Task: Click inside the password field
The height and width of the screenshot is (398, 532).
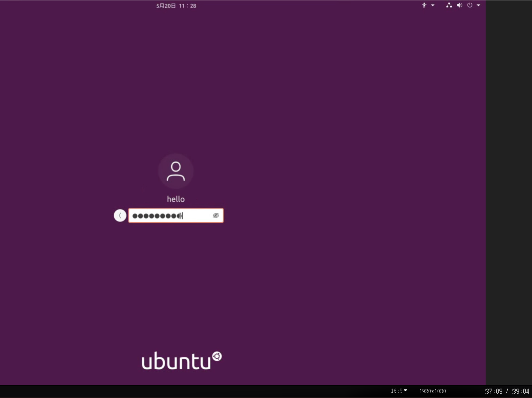Action: click(x=176, y=215)
